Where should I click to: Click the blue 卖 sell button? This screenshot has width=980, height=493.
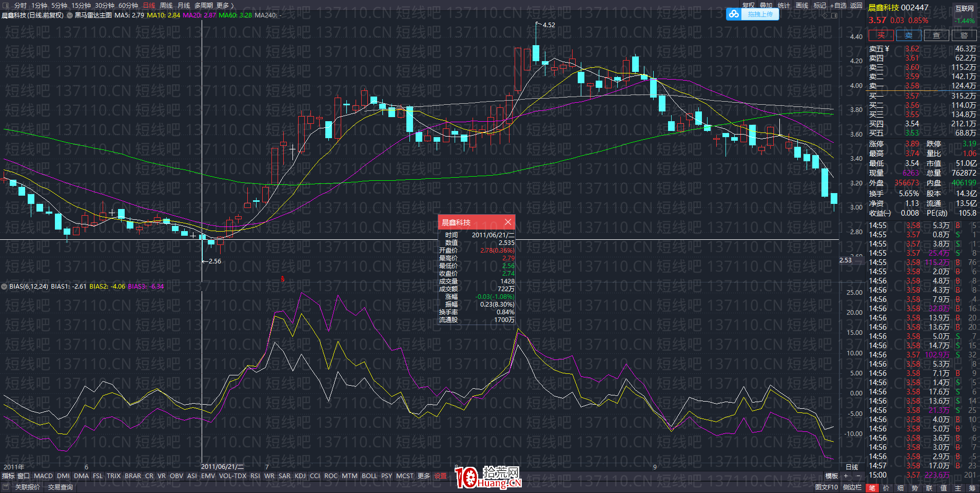(x=909, y=35)
